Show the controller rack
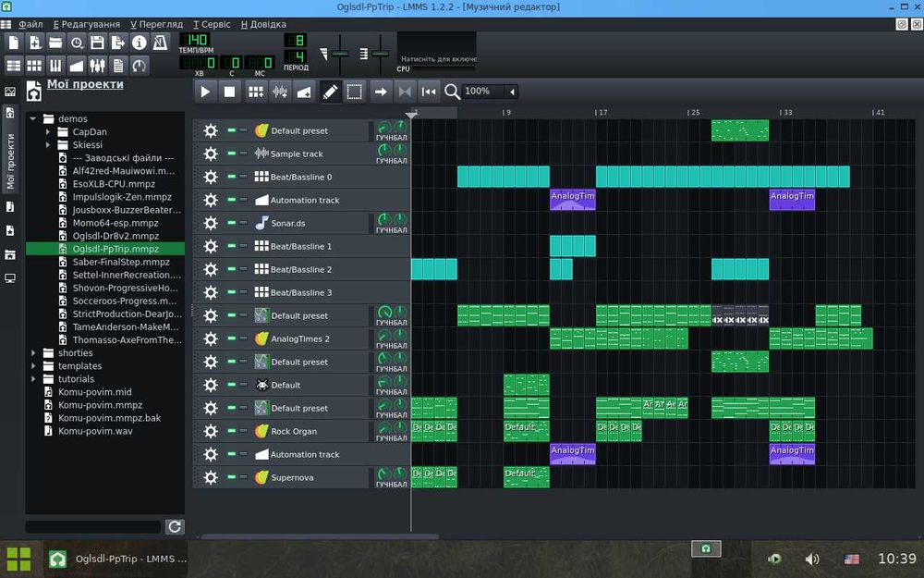Screen dimensions: 924x578 pos(140,66)
